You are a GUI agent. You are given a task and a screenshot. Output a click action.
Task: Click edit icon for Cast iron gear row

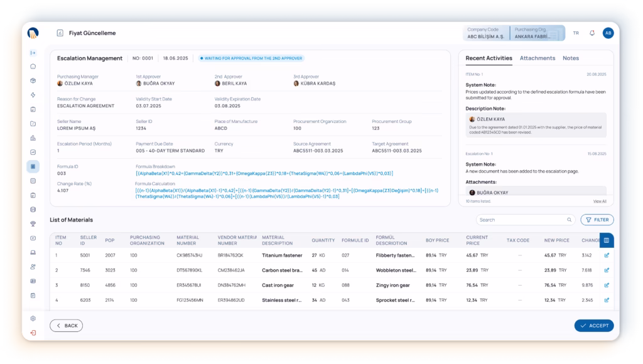[607, 285]
